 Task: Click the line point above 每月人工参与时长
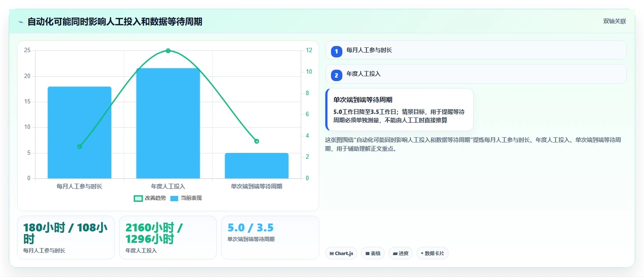click(79, 146)
